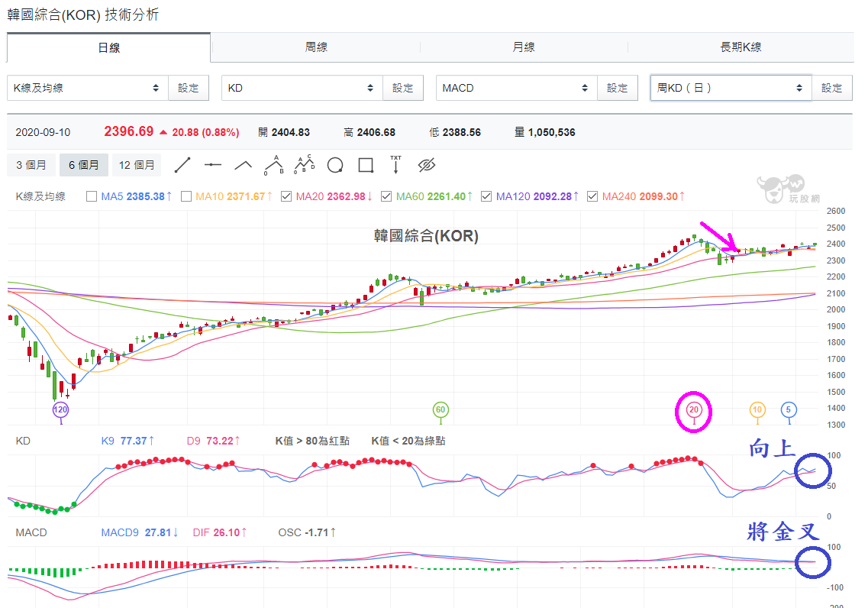
Task: Select the 3 個月 range
Action: [x=31, y=165]
